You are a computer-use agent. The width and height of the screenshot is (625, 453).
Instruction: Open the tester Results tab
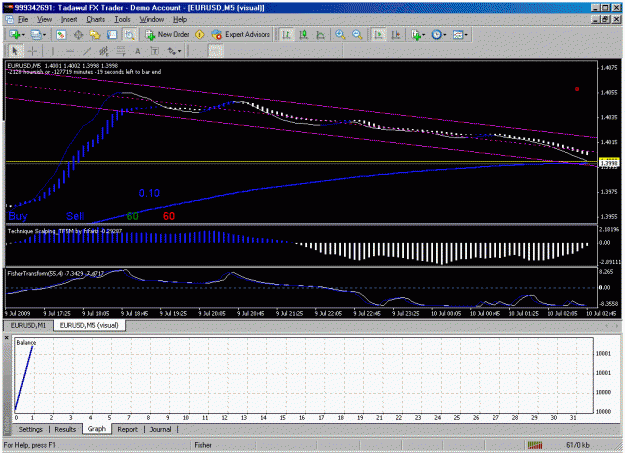pyautogui.click(x=65, y=429)
